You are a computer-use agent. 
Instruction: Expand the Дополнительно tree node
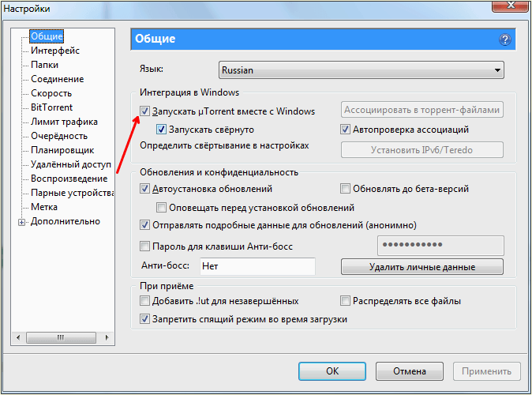(22, 223)
